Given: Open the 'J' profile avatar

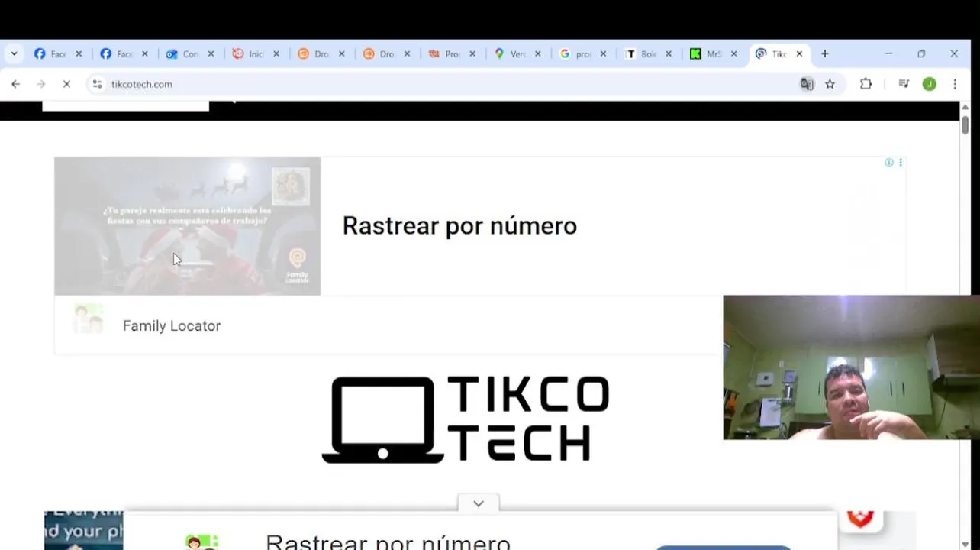Looking at the screenshot, I should tap(929, 84).
